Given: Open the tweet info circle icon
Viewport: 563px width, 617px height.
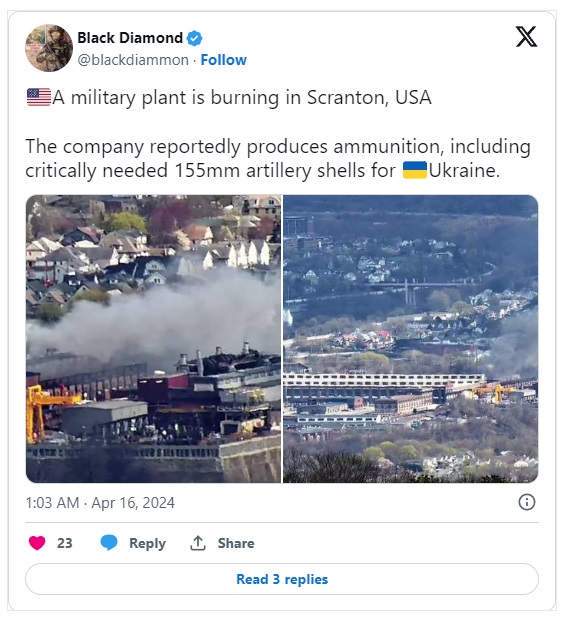Looking at the screenshot, I should point(527,502).
